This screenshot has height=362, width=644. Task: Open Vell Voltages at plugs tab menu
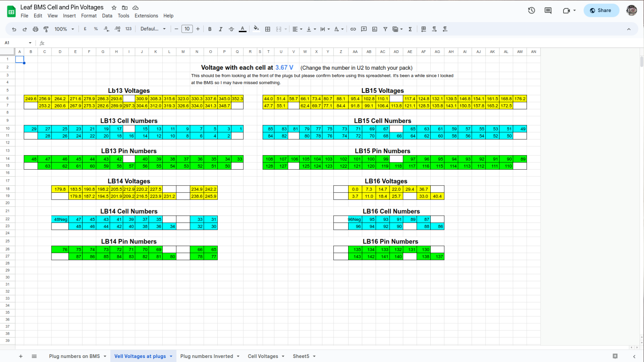[171, 356]
